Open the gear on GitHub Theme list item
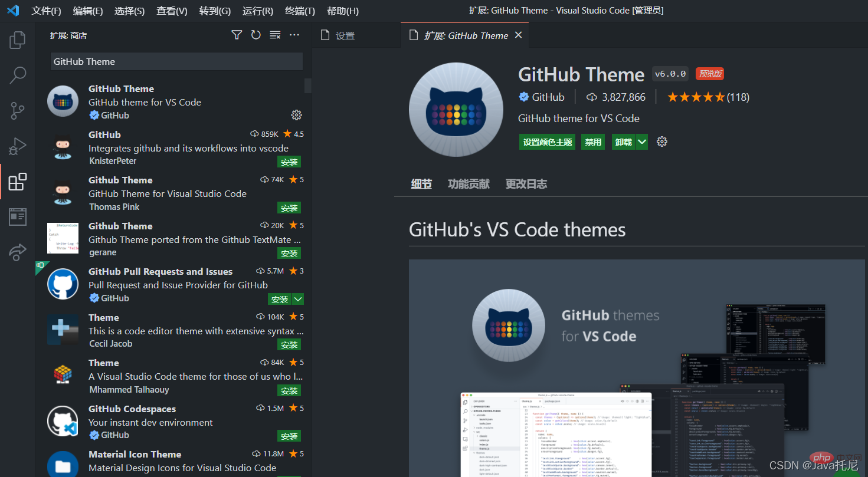Viewport: 868px width, 477px height. pyautogui.click(x=296, y=114)
